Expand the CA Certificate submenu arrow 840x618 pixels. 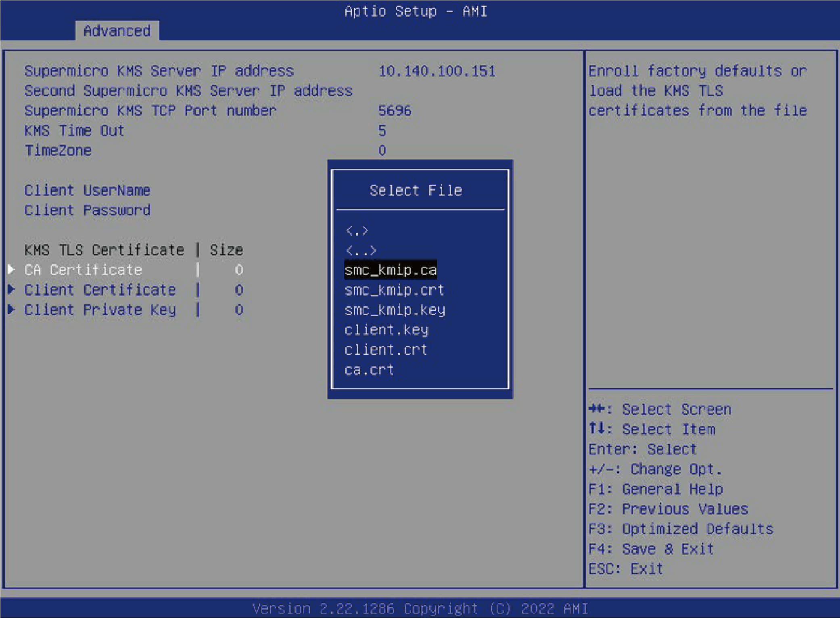pos(12,269)
